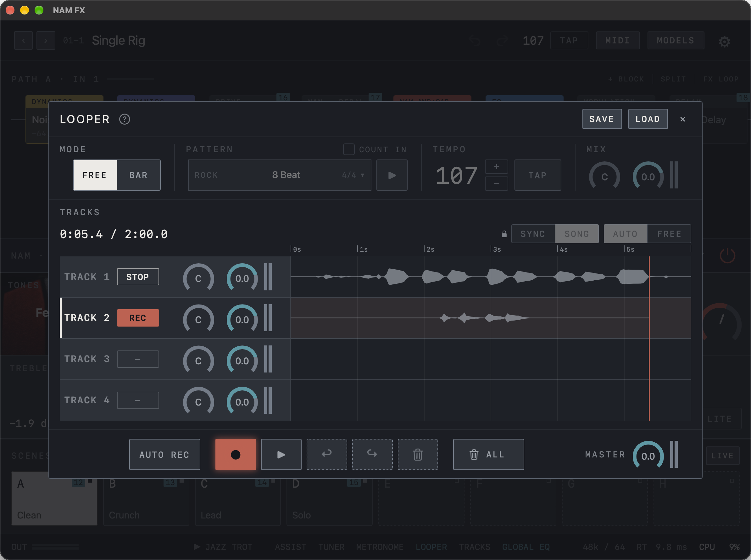The height and width of the screenshot is (560, 751).
Task: Click the play button in the transport row
Action: (x=281, y=454)
